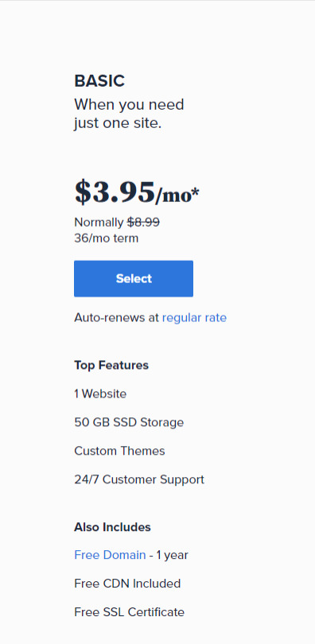The width and height of the screenshot is (315, 644).
Task: Open the regular rate link
Action: [x=194, y=318]
